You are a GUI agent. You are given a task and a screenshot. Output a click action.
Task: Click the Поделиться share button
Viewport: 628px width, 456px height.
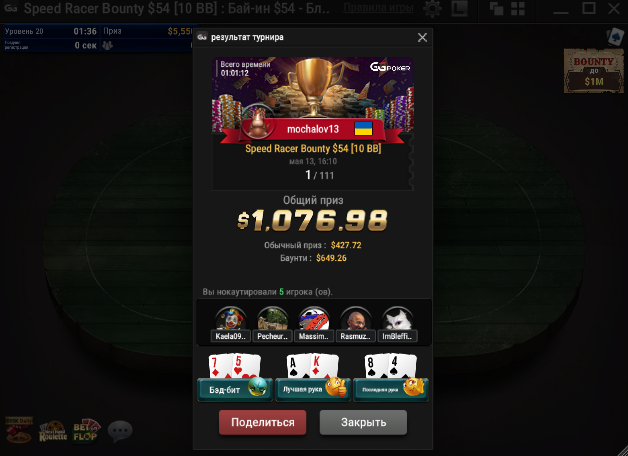tap(262, 422)
